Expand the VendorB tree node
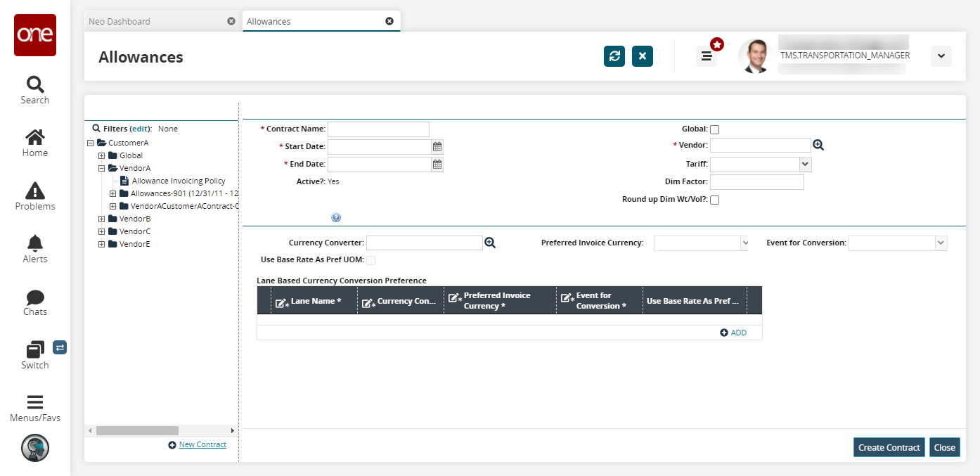This screenshot has width=980, height=476. tap(102, 219)
